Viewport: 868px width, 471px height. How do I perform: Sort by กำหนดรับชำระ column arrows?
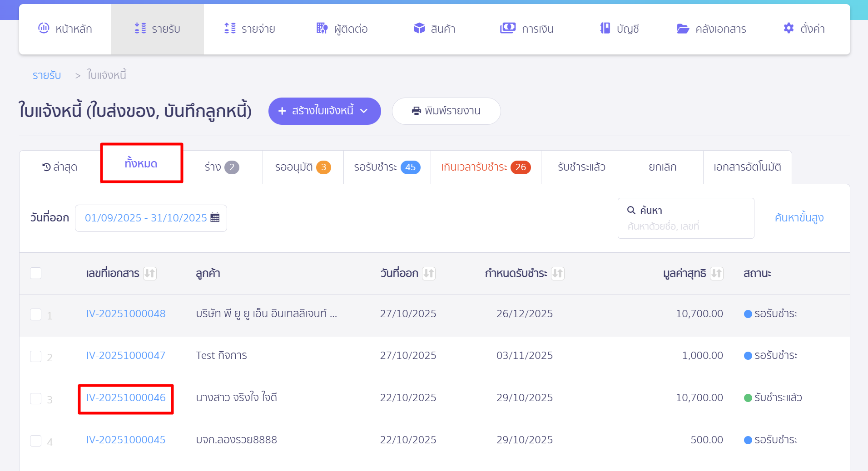557,273
